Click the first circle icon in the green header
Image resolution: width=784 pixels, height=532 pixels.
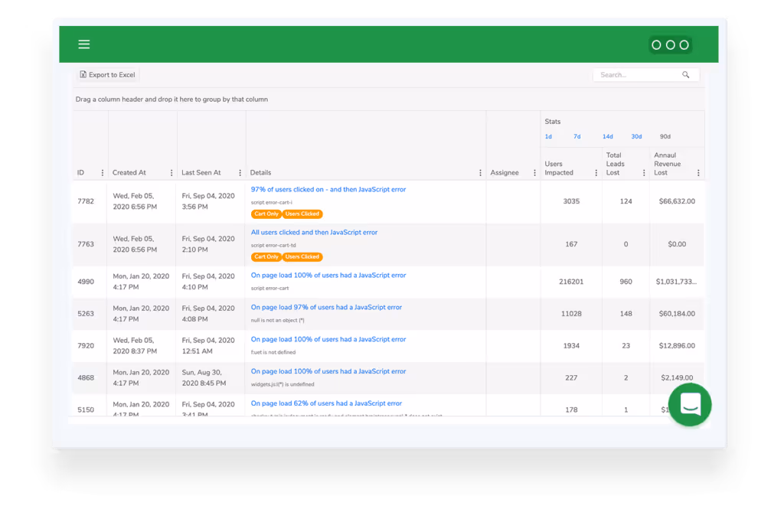coord(656,44)
